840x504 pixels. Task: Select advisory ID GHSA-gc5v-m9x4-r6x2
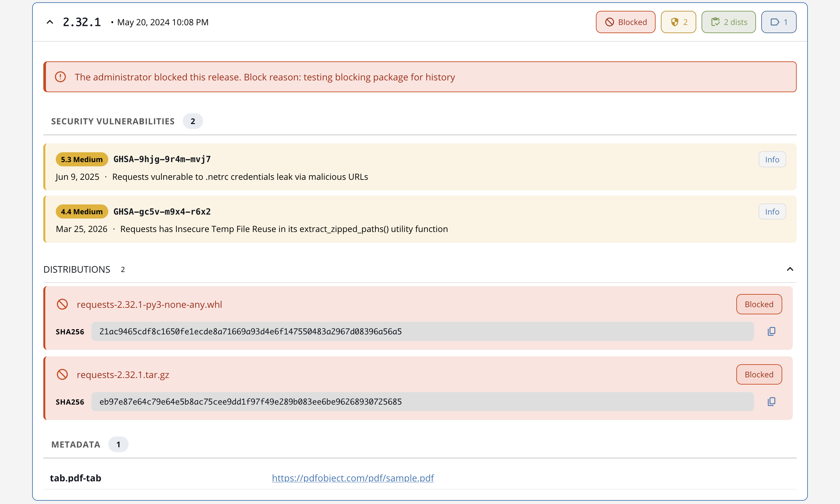162,212
